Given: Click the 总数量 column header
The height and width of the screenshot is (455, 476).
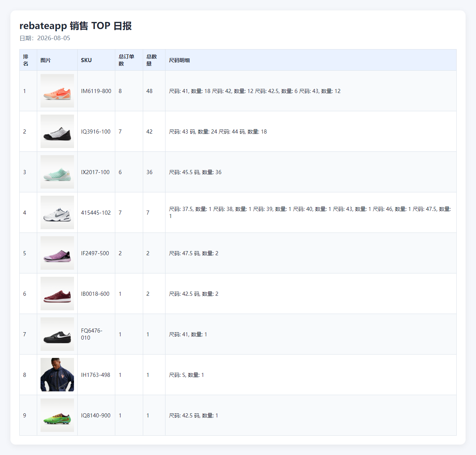Looking at the screenshot, I should tap(152, 60).
